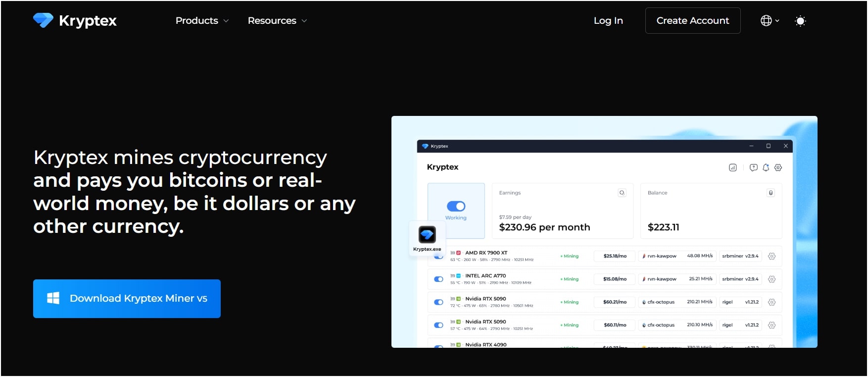Open the gear in the $60.21/mo RTX 5090 row

[772, 302]
